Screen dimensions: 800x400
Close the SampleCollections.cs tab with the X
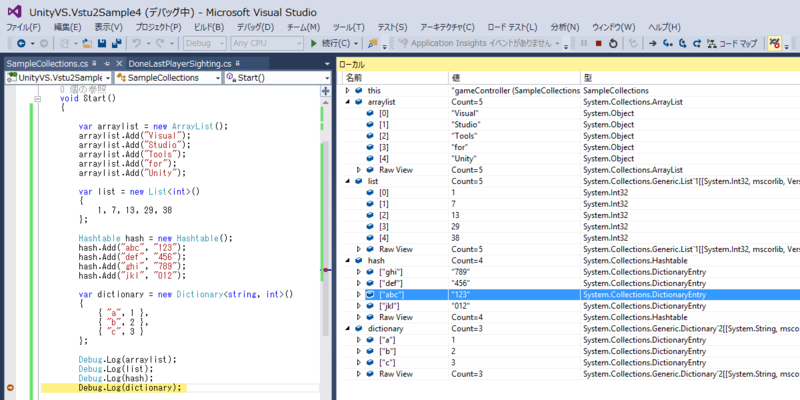click(x=119, y=64)
